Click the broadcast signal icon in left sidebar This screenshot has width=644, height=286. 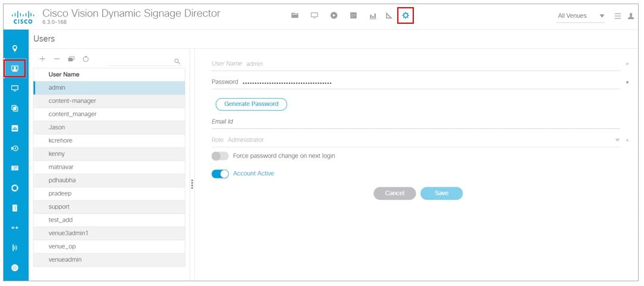15,248
